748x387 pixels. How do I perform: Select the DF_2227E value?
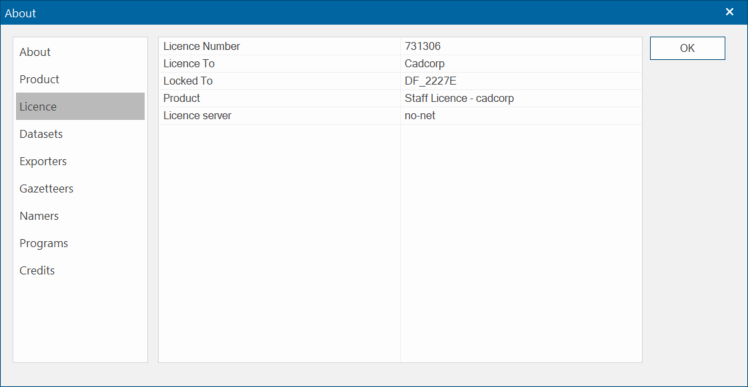(521, 81)
